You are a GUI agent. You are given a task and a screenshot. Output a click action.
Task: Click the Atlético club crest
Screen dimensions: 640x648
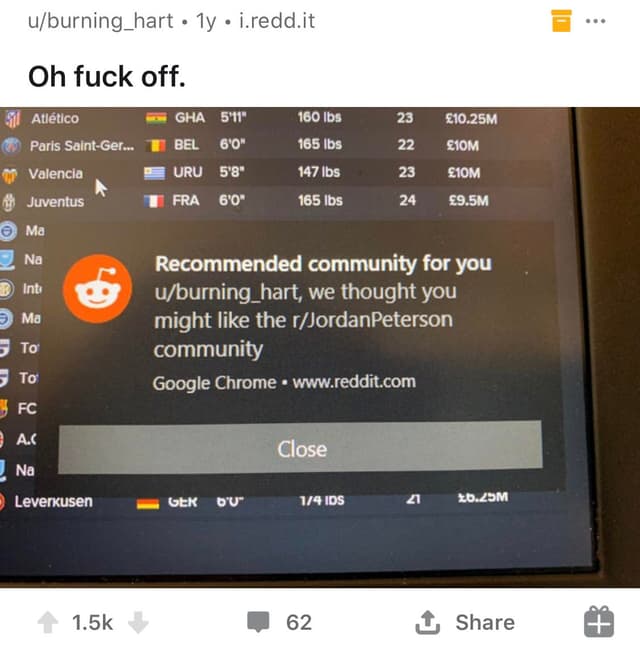(12, 119)
